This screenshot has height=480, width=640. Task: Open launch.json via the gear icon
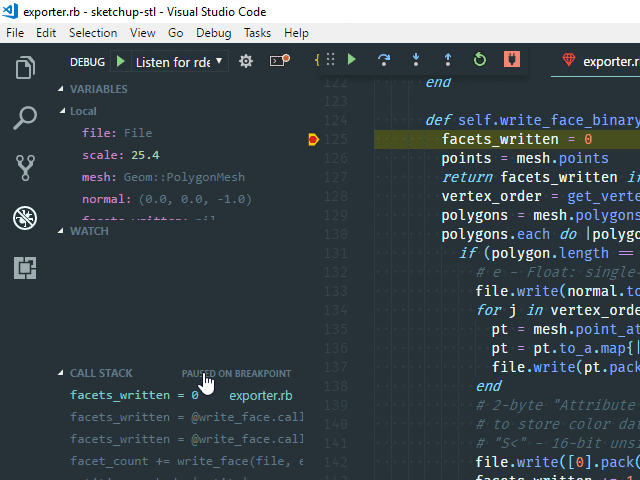point(246,62)
